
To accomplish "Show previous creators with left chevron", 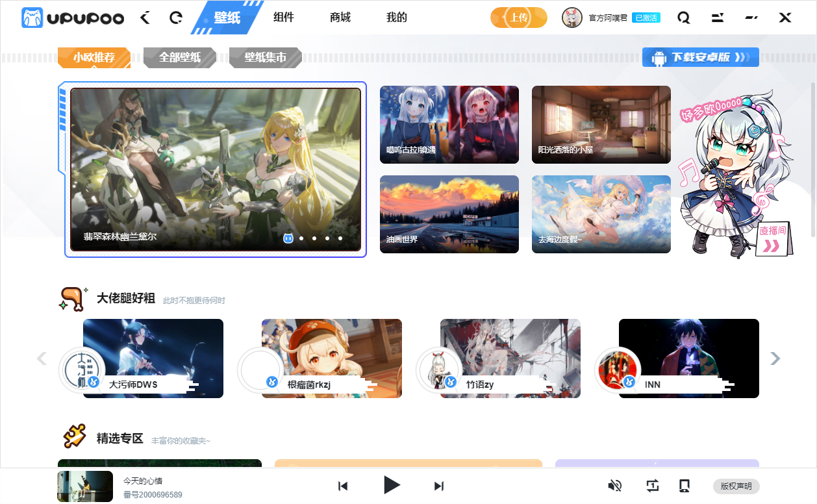I will [42, 359].
